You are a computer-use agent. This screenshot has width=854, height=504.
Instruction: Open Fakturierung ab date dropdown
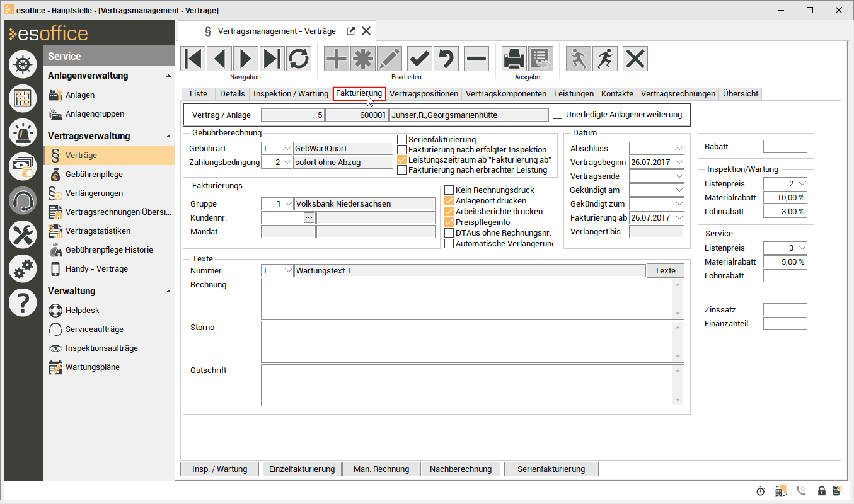click(679, 217)
